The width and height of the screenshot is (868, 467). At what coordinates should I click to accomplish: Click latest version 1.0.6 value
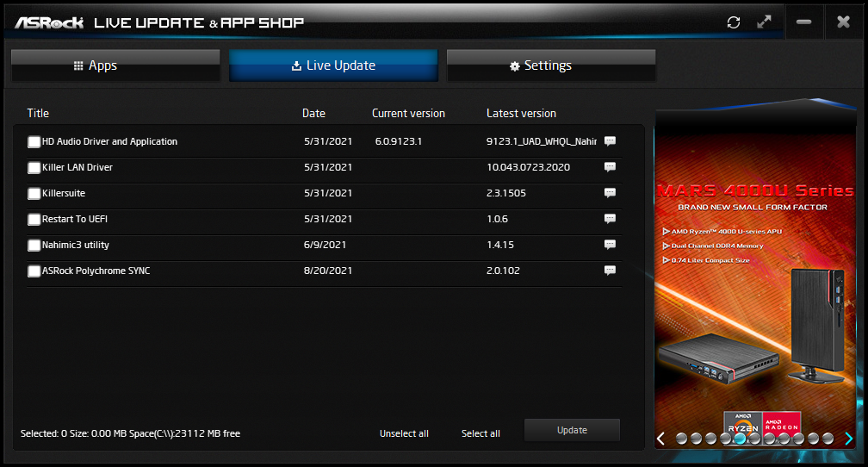[x=497, y=219]
